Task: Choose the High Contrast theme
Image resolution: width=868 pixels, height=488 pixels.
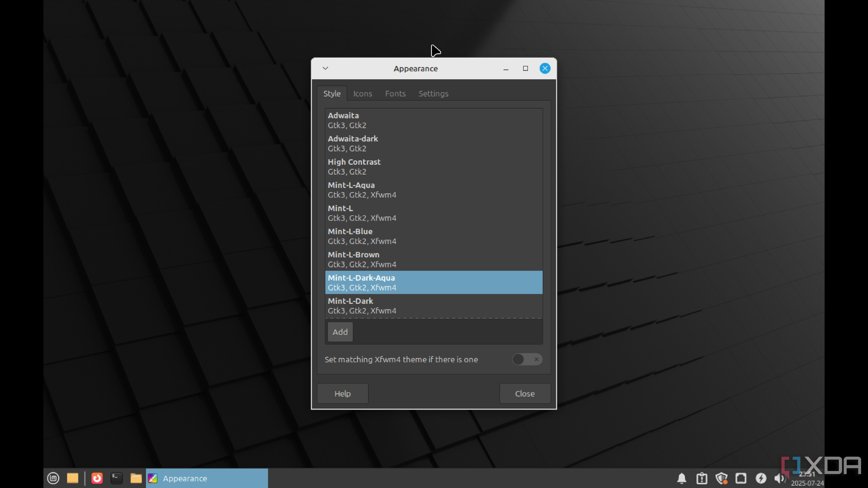Action: coord(434,167)
